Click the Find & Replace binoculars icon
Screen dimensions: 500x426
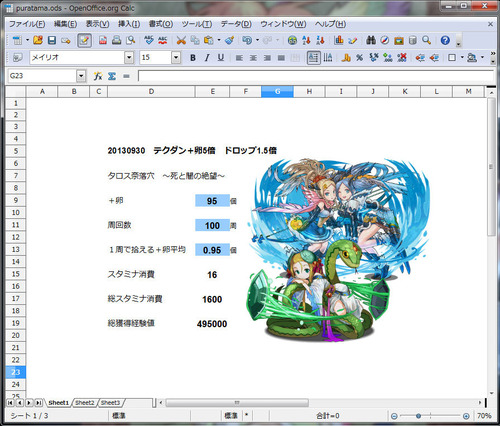[371, 41]
